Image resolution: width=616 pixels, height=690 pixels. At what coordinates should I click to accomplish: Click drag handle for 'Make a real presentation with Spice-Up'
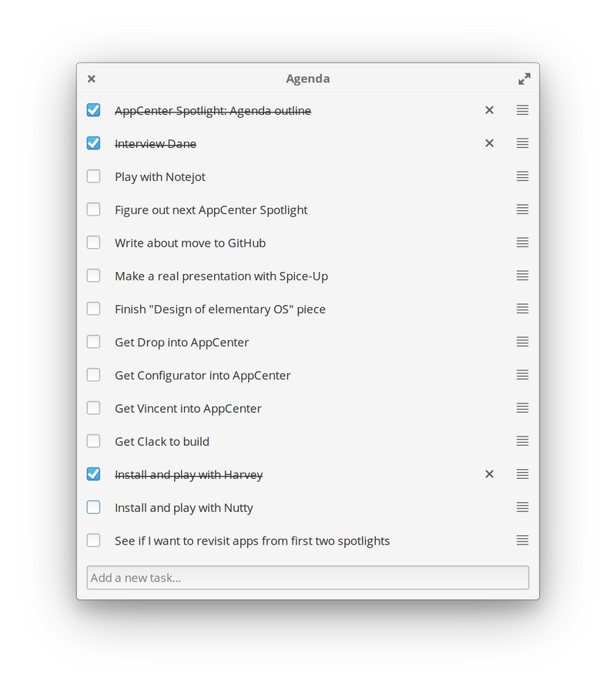point(522,276)
